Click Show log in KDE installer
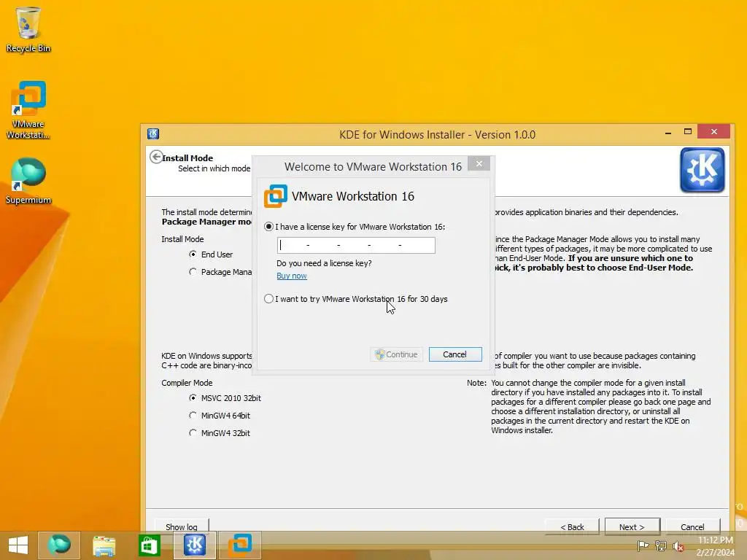747x560 pixels. click(181, 526)
